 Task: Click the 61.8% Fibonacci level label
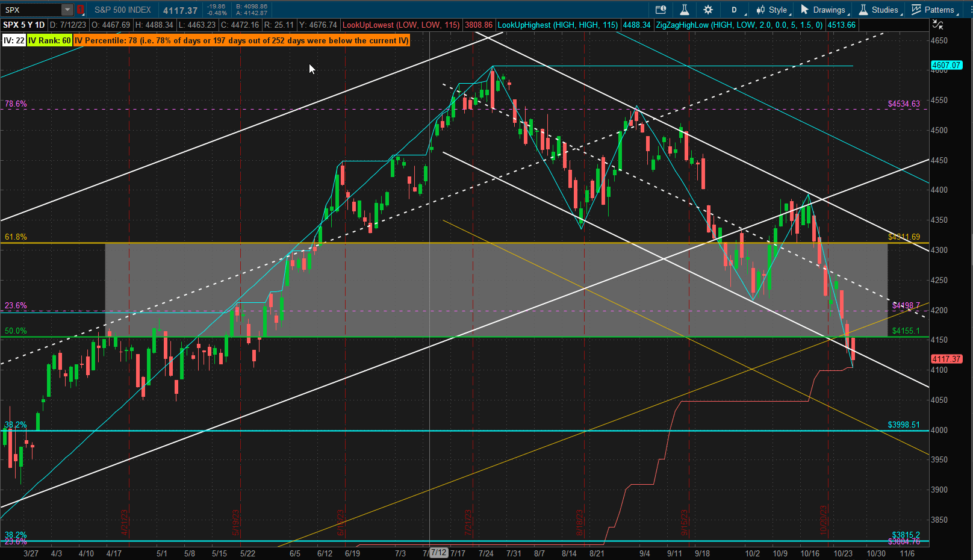click(16, 237)
